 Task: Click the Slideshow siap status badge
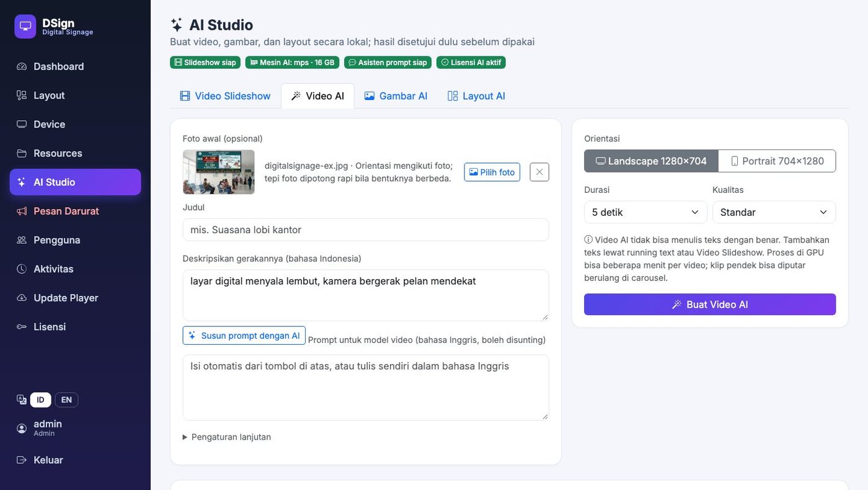pos(205,63)
